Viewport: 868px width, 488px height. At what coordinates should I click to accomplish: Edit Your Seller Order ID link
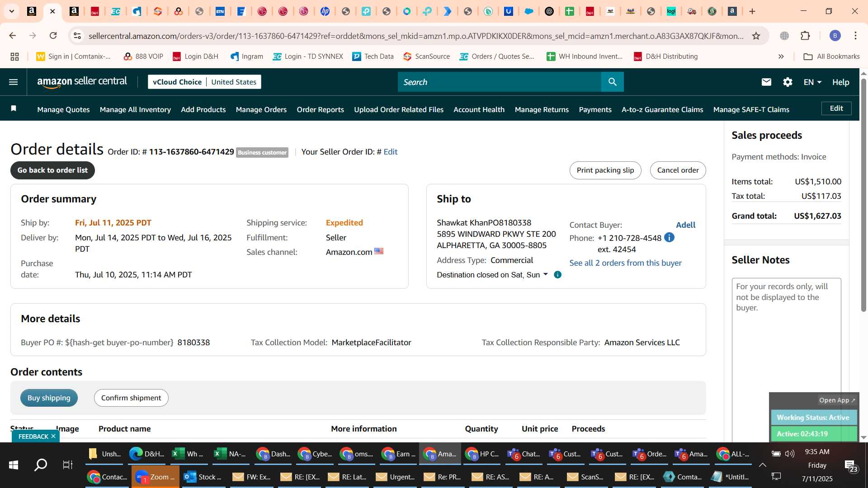click(x=390, y=152)
